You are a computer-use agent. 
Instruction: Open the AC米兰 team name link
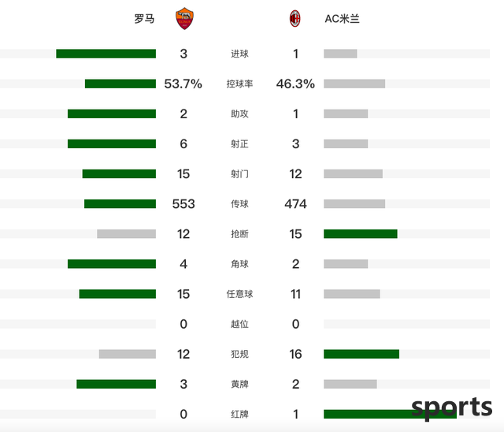(342, 19)
